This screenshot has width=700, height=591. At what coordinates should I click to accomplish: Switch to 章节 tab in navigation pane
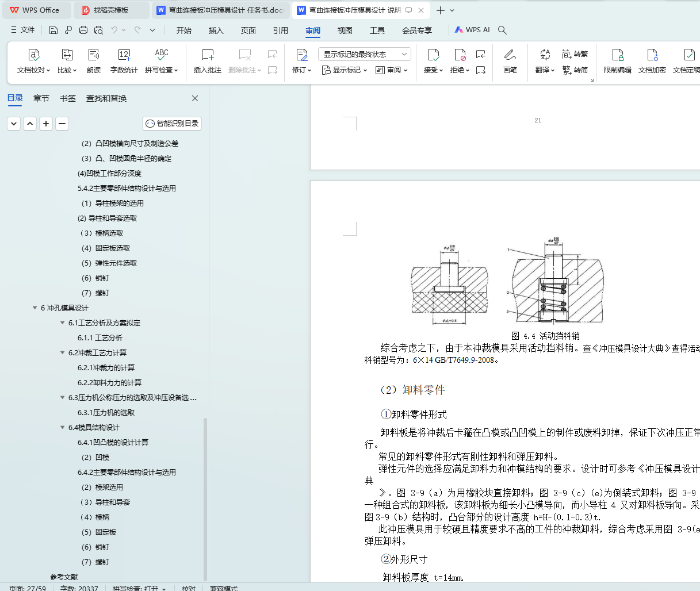click(x=41, y=98)
